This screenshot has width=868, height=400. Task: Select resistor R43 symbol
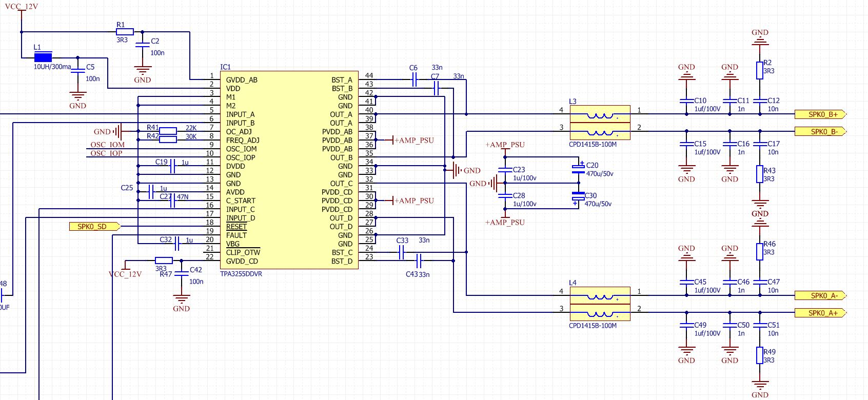tap(760, 174)
